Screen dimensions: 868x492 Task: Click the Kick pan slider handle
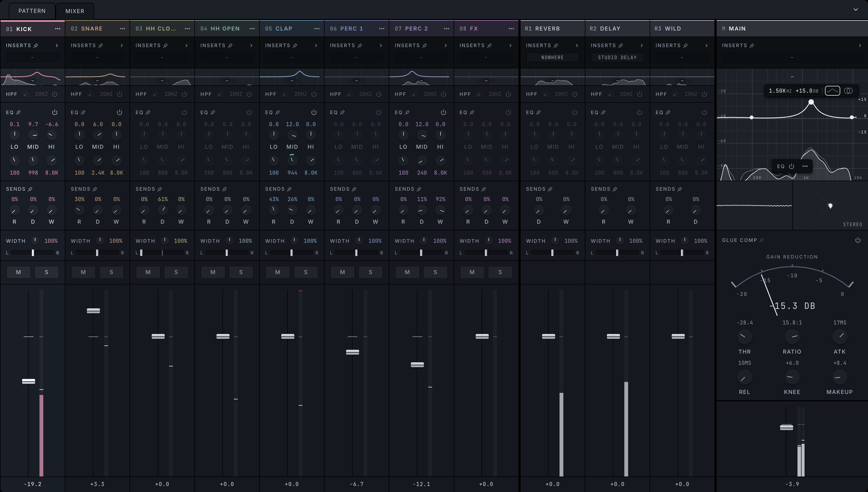(x=33, y=253)
